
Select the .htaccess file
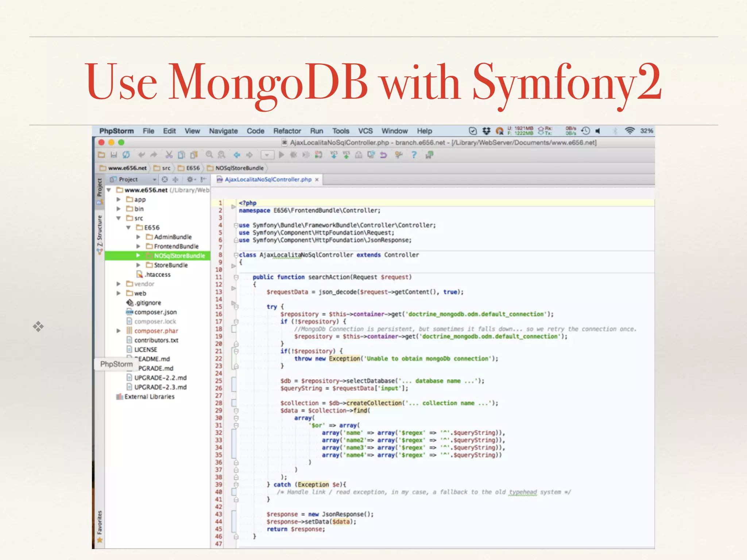[x=153, y=275]
